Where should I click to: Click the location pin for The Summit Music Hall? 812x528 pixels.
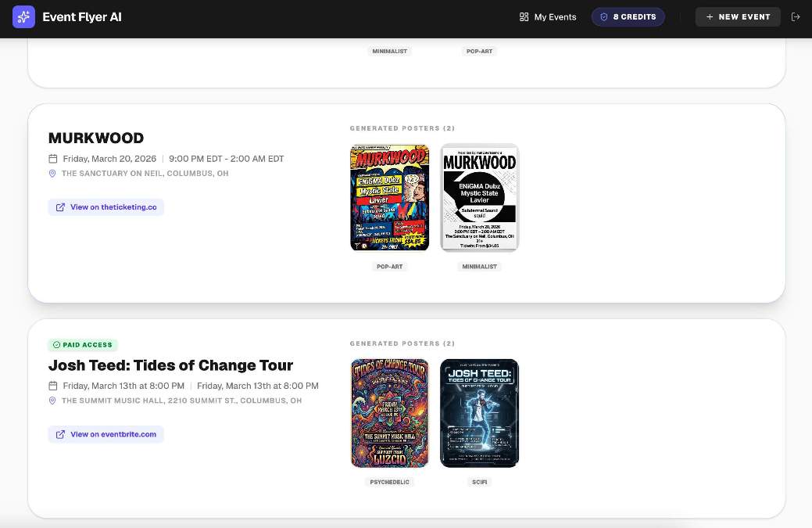(52, 400)
